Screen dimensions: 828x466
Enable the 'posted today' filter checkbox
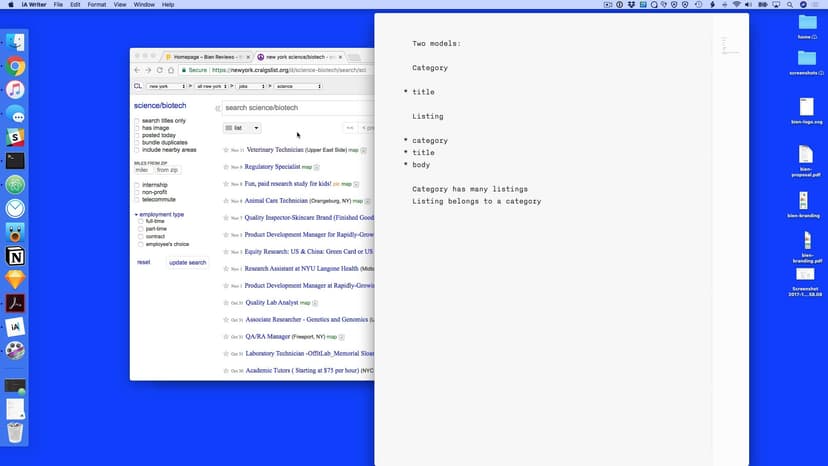coord(137,135)
